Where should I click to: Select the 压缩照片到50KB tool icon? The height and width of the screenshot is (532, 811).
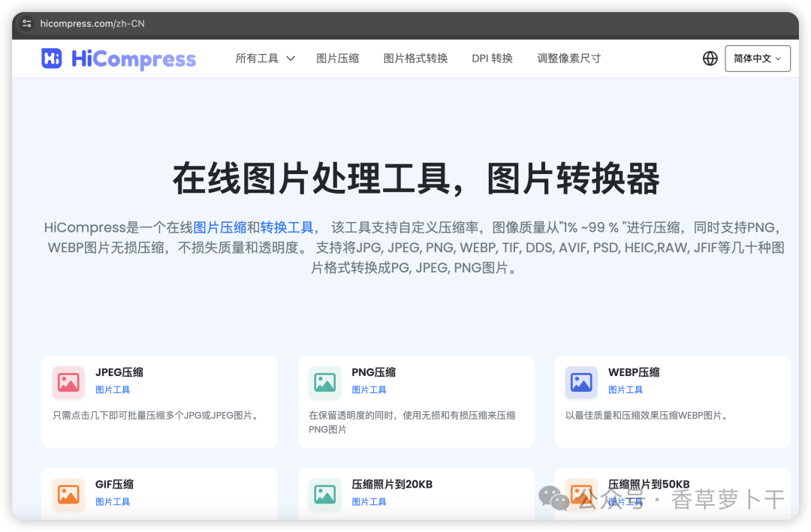tap(580, 494)
